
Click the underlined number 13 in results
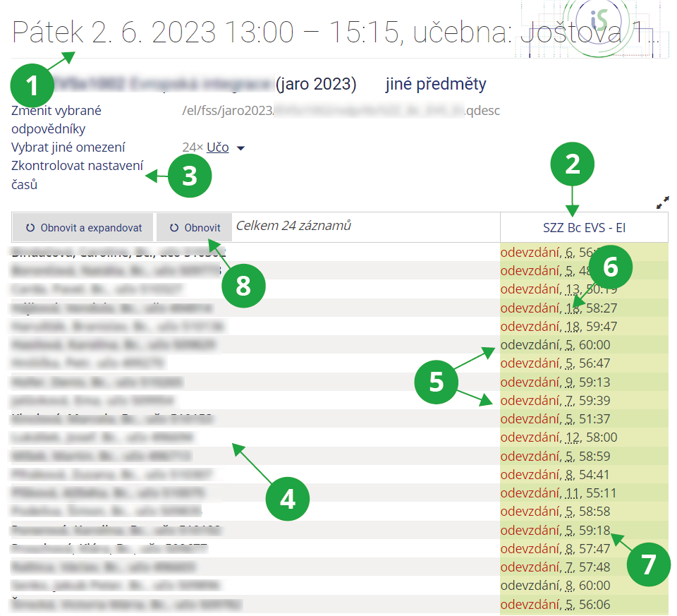tap(572, 289)
